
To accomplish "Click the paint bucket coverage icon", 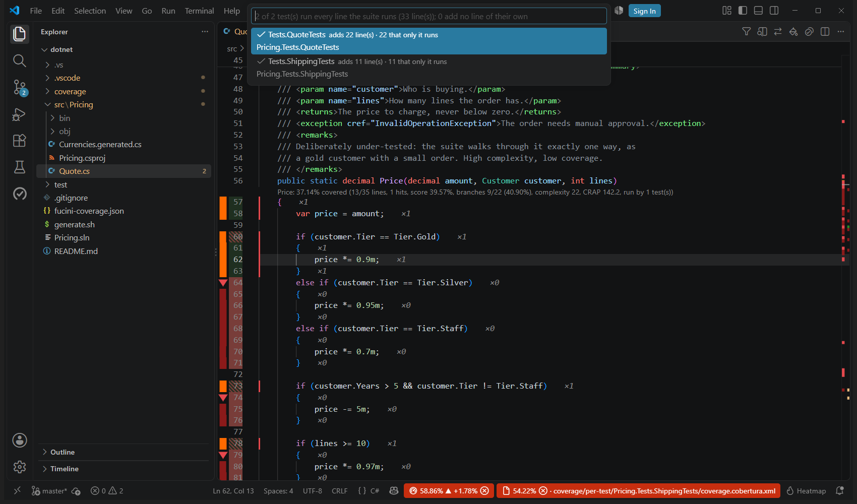I will point(793,32).
